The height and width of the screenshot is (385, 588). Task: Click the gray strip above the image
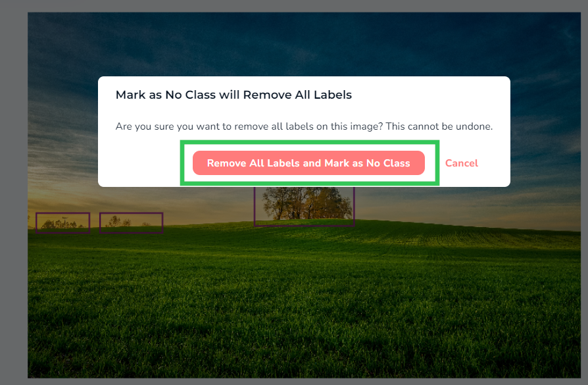294,6
